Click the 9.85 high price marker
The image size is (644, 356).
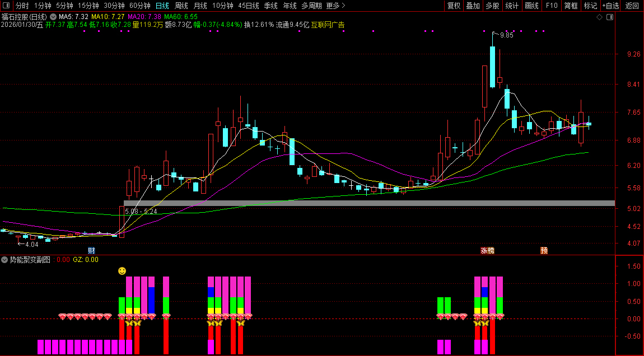(506, 35)
